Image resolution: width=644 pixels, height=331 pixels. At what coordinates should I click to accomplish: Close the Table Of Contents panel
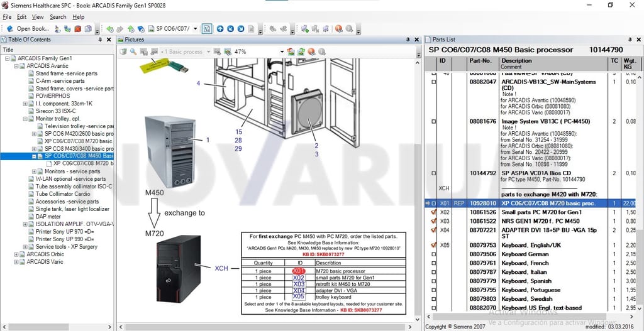point(109,40)
